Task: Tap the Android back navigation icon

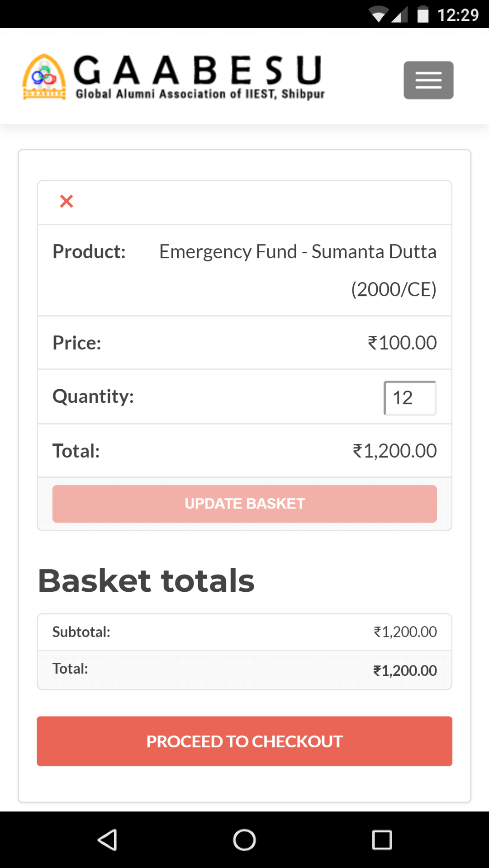Action: (x=108, y=840)
